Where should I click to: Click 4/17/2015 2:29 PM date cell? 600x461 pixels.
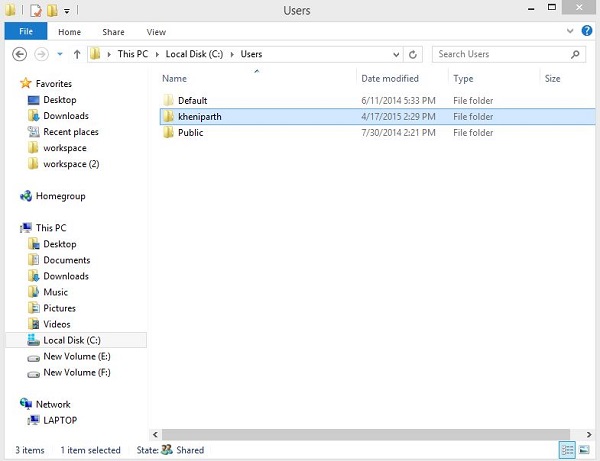(398, 116)
